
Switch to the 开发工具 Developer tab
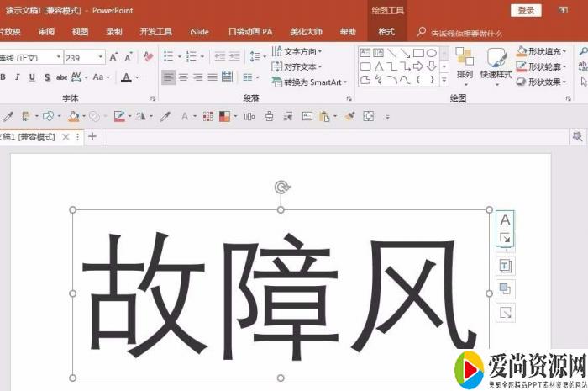click(155, 31)
